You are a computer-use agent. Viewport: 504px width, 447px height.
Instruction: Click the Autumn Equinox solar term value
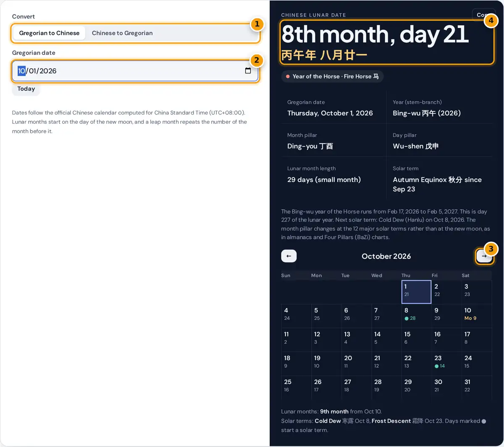click(x=437, y=184)
